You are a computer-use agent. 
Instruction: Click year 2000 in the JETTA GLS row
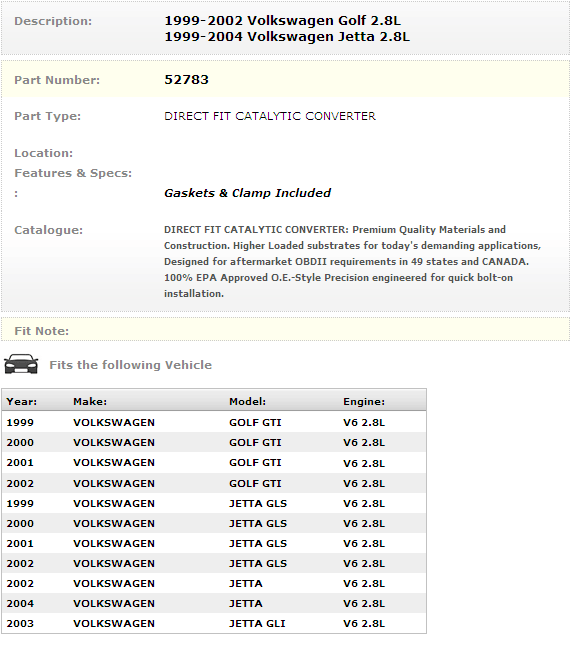coord(20,524)
